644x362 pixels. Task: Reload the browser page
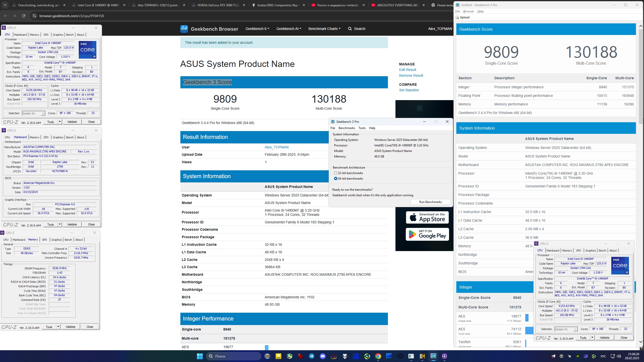pyautogui.click(x=24, y=16)
